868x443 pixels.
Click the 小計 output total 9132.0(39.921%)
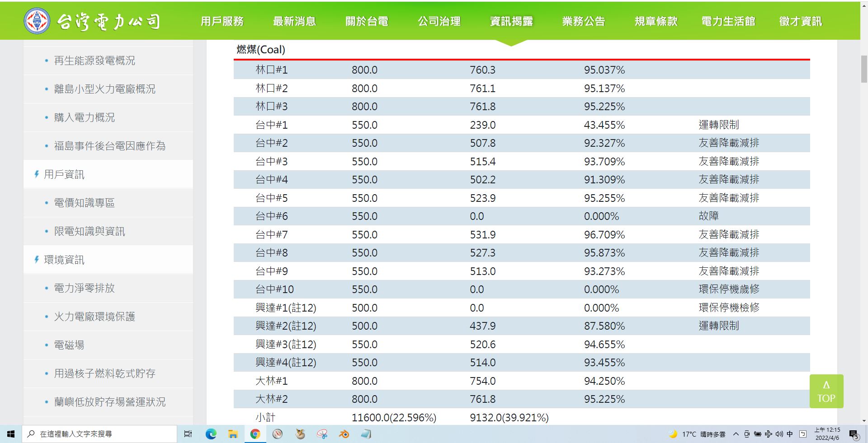click(509, 418)
